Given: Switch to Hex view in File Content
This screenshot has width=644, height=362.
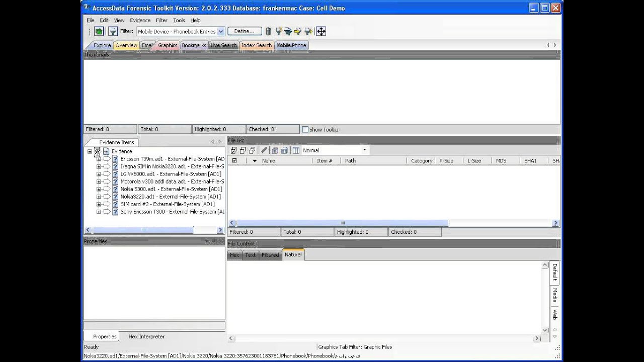Looking at the screenshot, I should tap(234, 255).
